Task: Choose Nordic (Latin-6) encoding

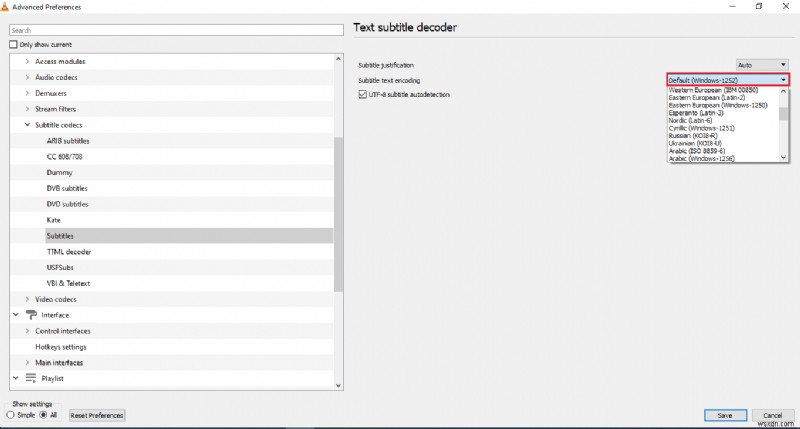Action: (x=690, y=120)
